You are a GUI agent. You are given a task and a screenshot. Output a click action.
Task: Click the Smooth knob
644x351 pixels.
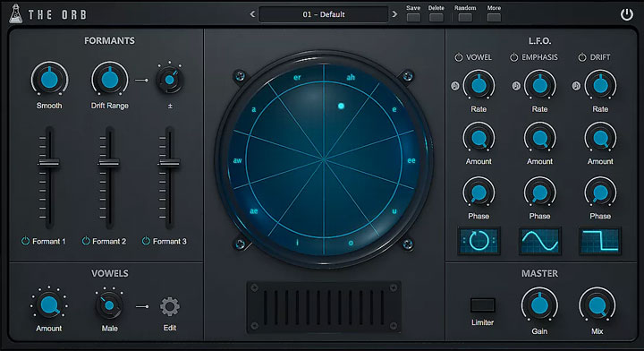pos(49,79)
